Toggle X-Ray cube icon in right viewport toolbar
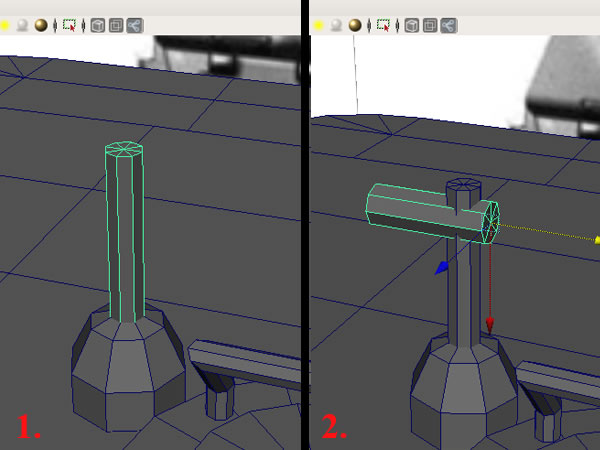Image resolution: width=600 pixels, height=450 pixels. 412,26
